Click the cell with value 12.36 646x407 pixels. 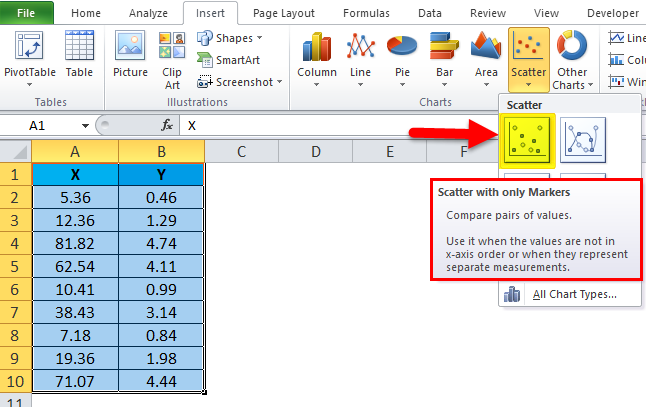click(x=75, y=220)
